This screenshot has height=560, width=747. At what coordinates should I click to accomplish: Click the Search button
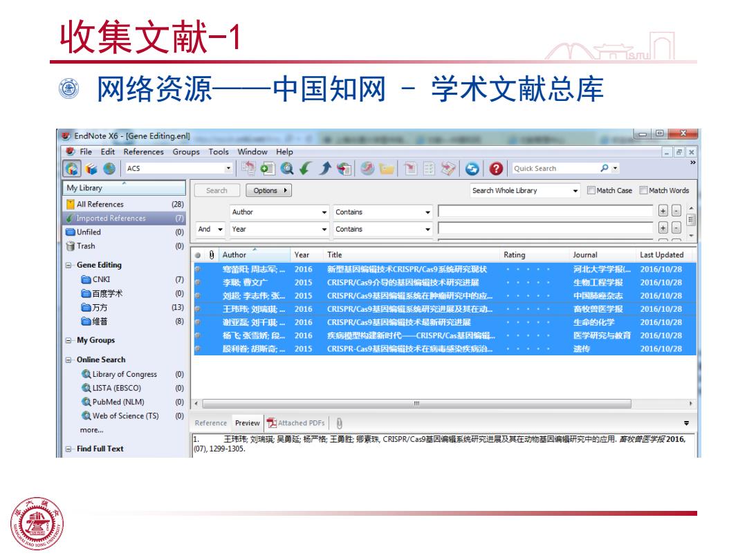[x=216, y=191]
